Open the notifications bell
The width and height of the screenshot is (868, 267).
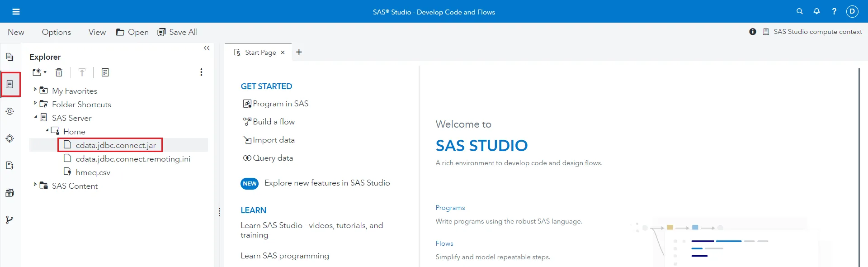point(816,11)
